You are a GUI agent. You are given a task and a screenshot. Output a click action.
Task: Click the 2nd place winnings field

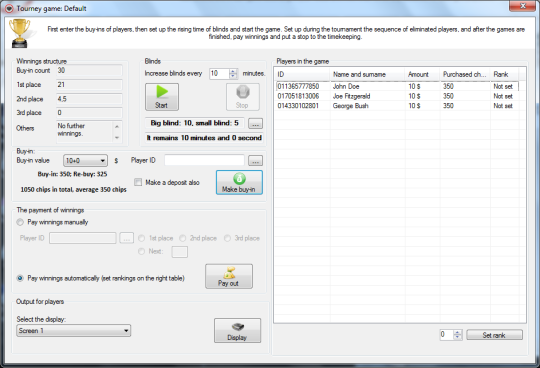coord(89,99)
